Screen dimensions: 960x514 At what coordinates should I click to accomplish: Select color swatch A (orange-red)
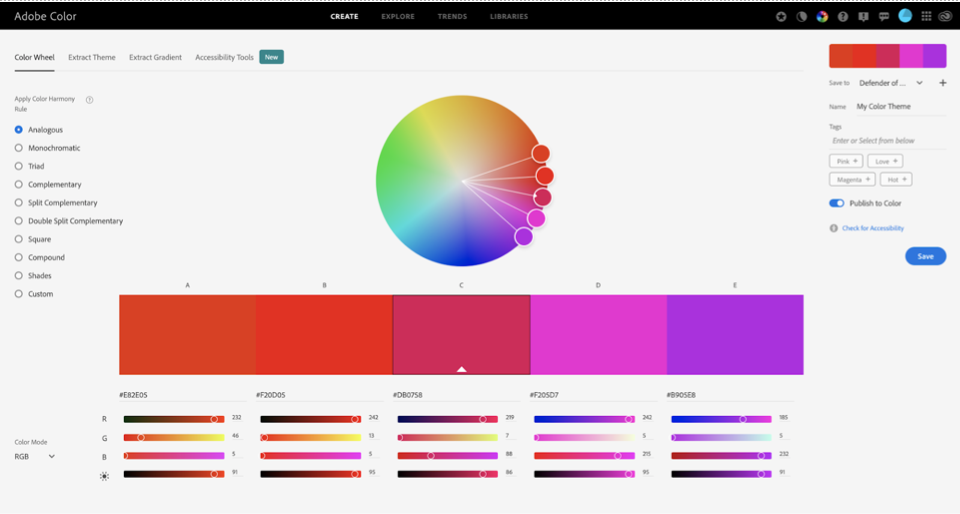187,335
